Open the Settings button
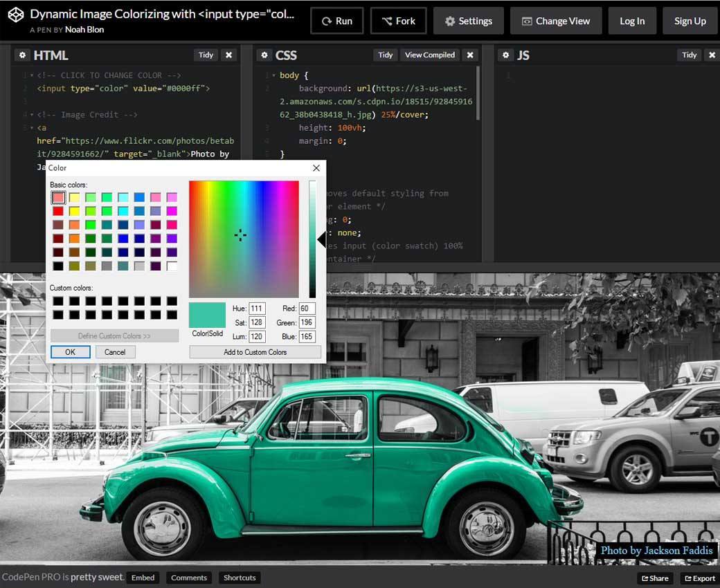The width and height of the screenshot is (720, 588). pyautogui.click(x=468, y=21)
